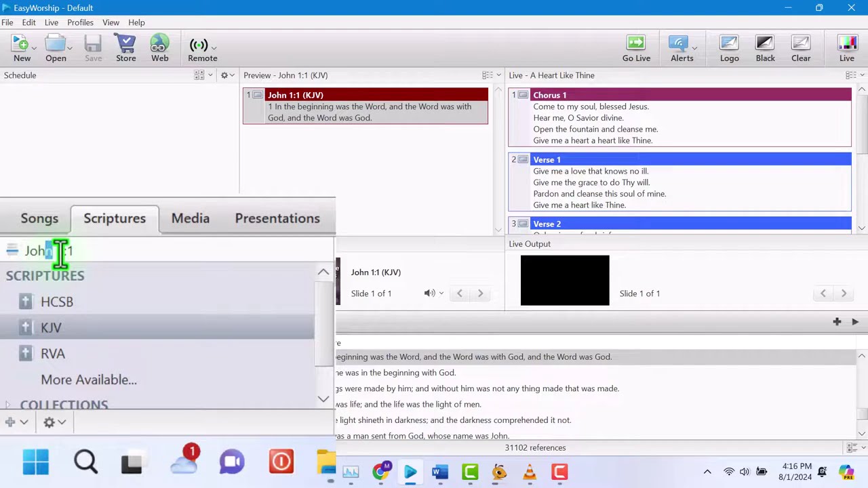Click the play arrow above verse list
Viewport: 868px width, 488px height.
pos(855,322)
